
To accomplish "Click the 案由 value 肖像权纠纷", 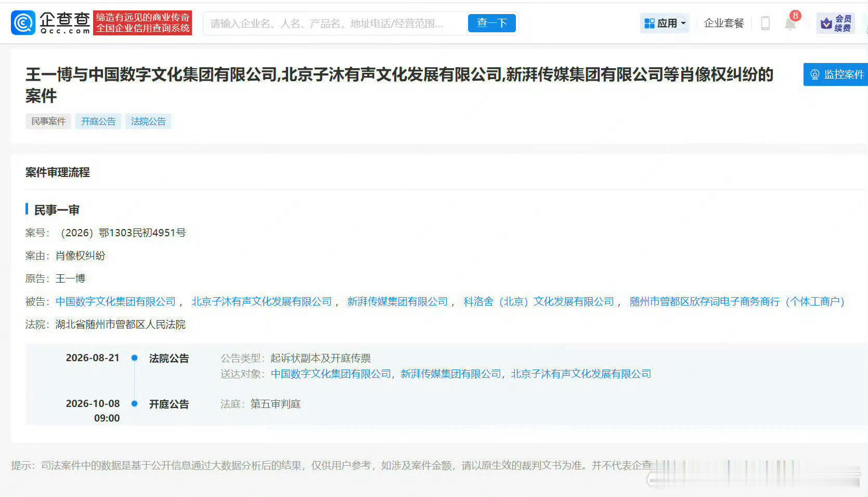I will tap(81, 256).
